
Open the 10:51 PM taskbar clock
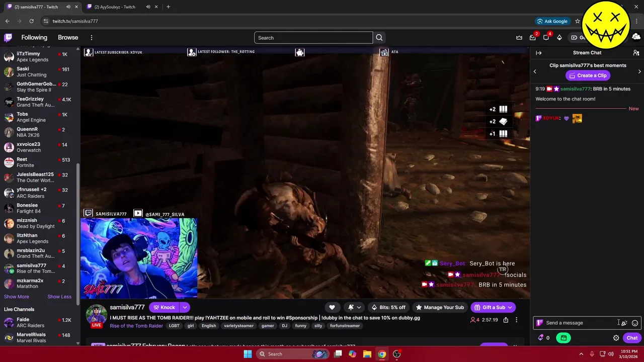629,354
